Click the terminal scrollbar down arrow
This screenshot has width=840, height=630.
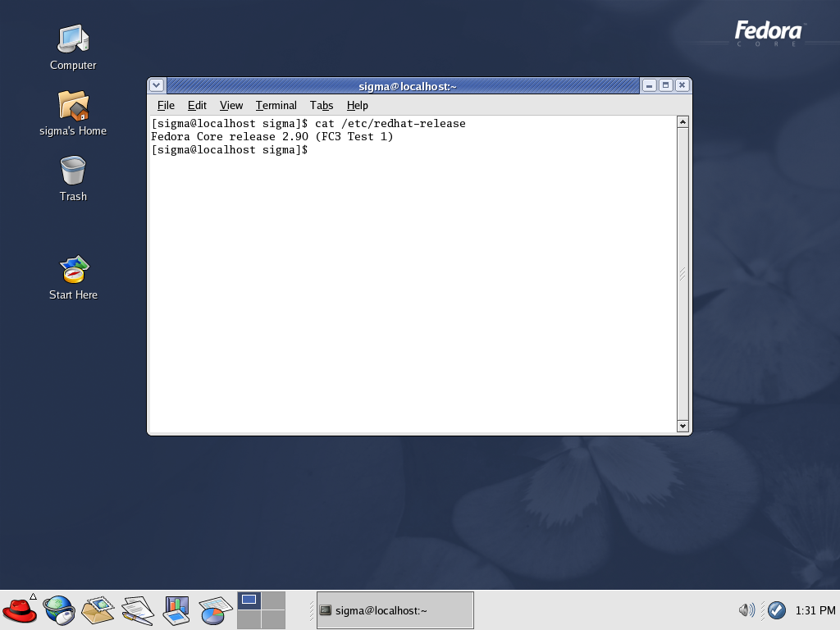point(682,427)
